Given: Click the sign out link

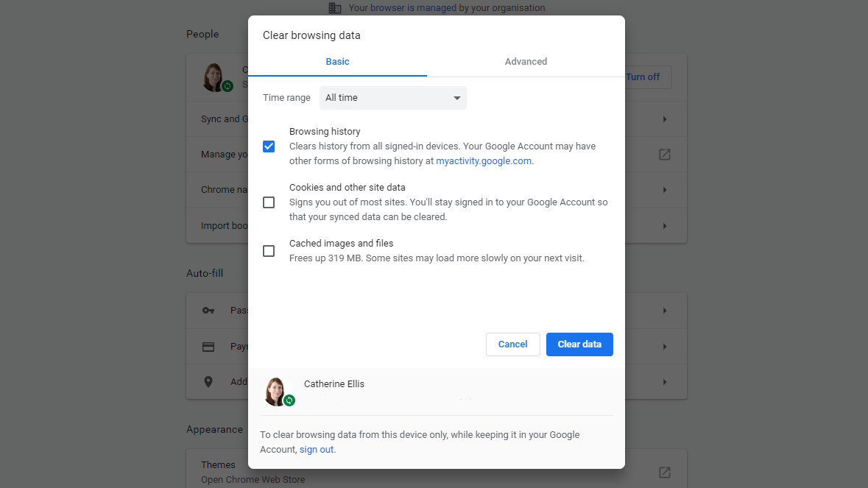Looking at the screenshot, I should 317,449.
